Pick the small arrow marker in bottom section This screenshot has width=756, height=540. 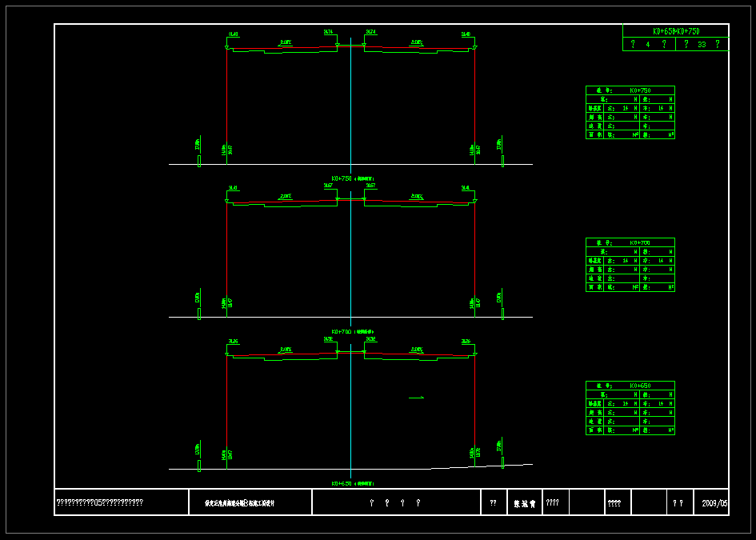pos(416,398)
